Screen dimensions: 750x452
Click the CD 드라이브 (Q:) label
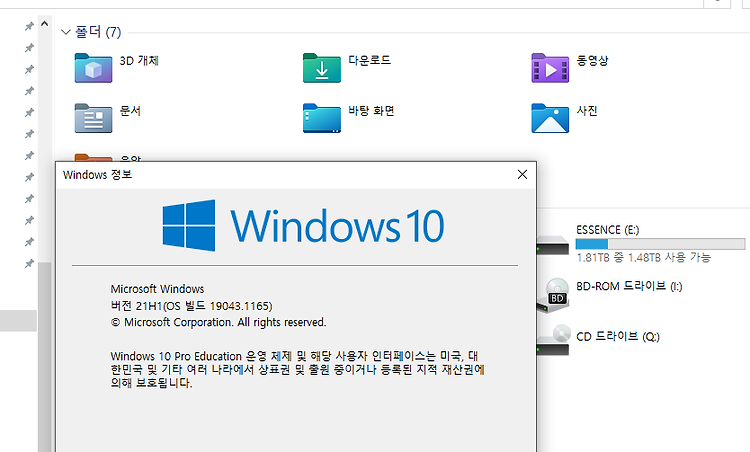618,336
